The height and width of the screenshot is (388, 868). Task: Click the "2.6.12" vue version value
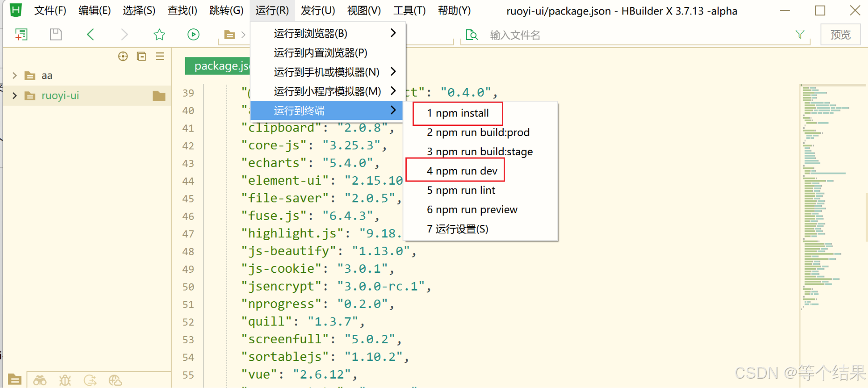tap(322, 374)
